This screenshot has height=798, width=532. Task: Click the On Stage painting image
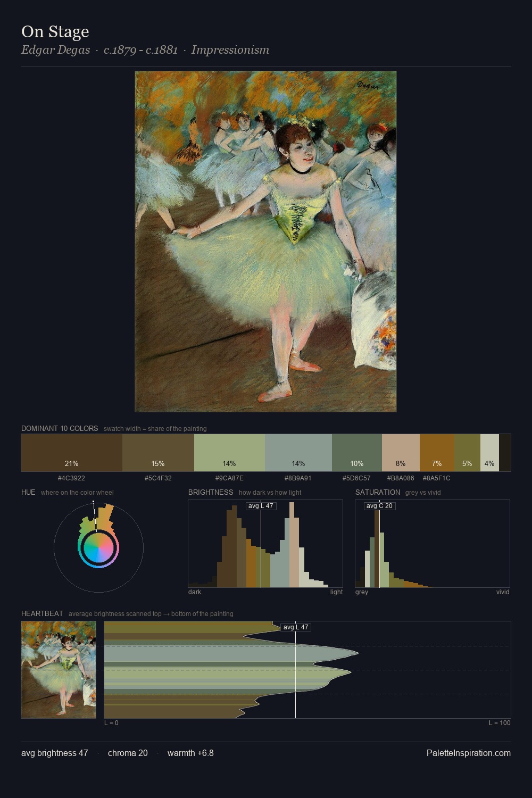(265, 242)
